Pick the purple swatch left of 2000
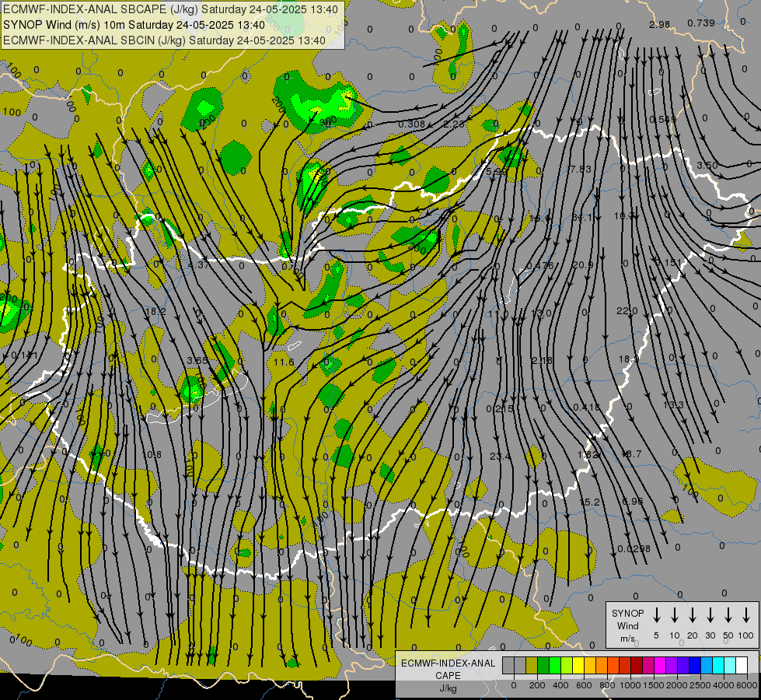 (671, 665)
